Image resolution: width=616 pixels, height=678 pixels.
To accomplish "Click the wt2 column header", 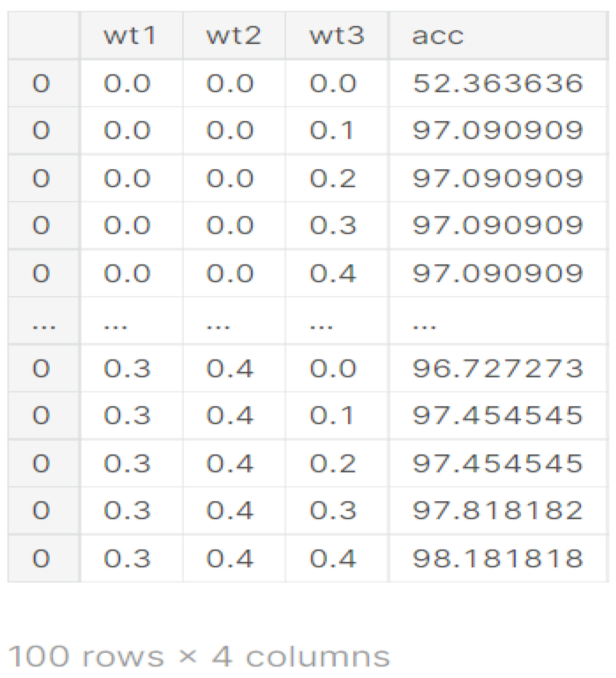I will pos(234,35).
